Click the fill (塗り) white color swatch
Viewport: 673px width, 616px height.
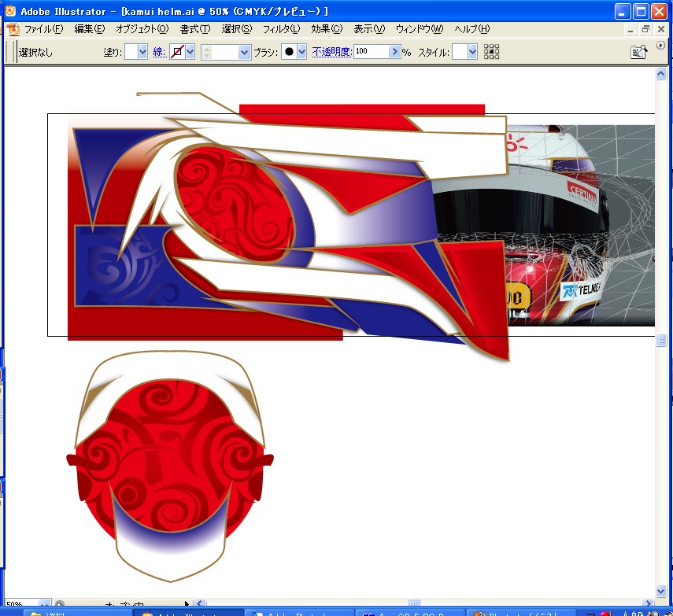130,52
